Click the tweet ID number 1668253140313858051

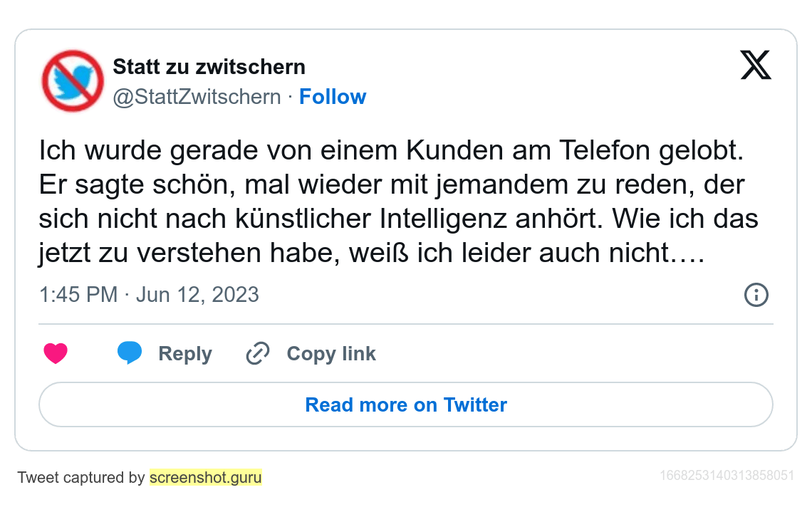click(x=727, y=476)
